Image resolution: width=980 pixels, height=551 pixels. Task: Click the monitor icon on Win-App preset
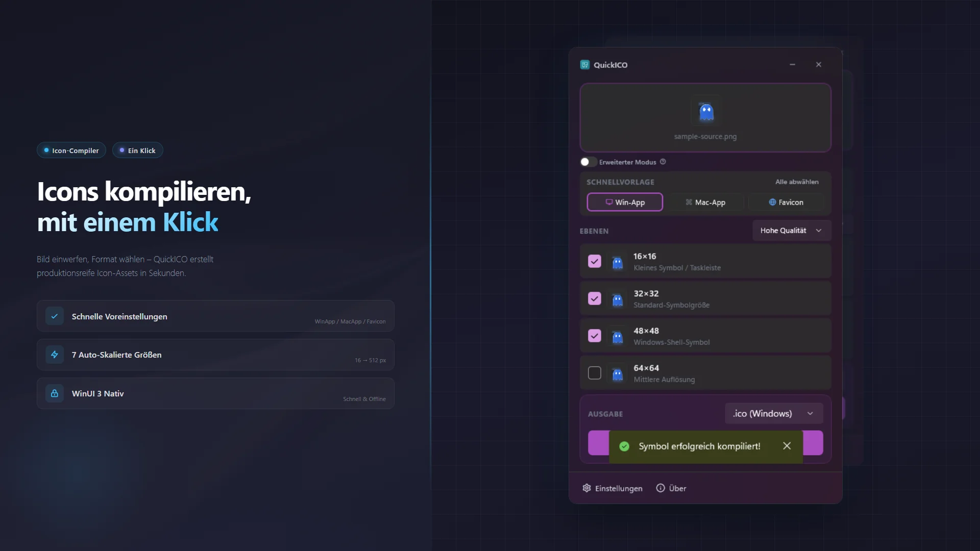(609, 202)
